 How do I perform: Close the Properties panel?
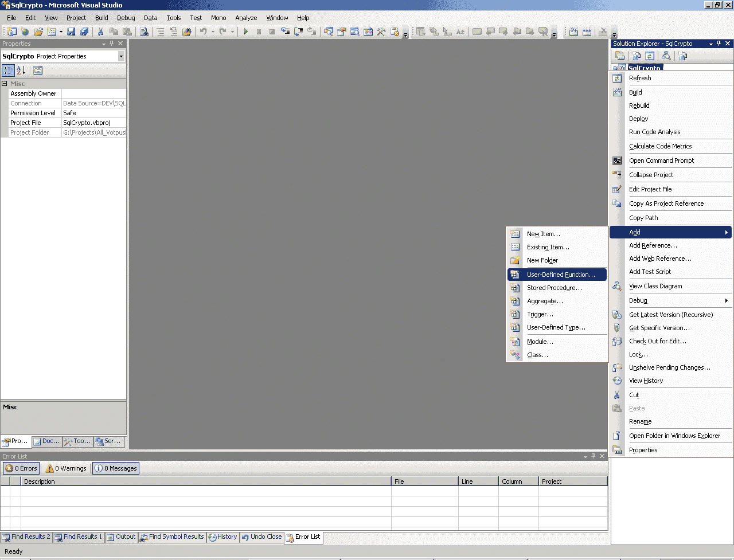pyautogui.click(x=120, y=44)
